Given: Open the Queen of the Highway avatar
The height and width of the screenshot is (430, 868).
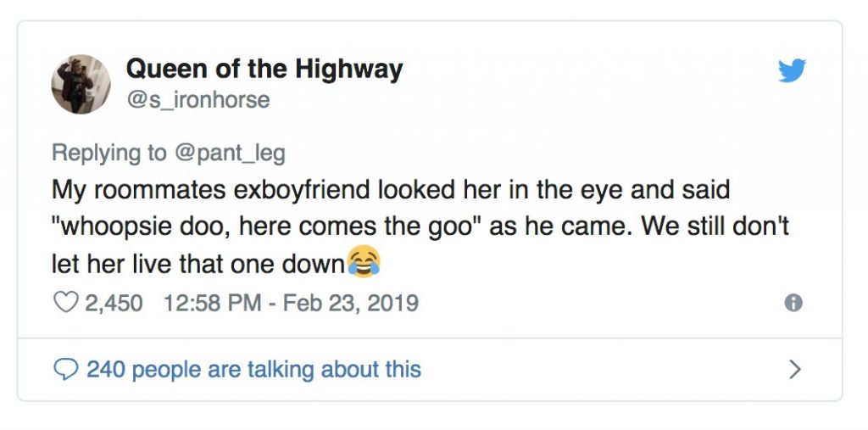Looking at the screenshot, I should 81,84.
